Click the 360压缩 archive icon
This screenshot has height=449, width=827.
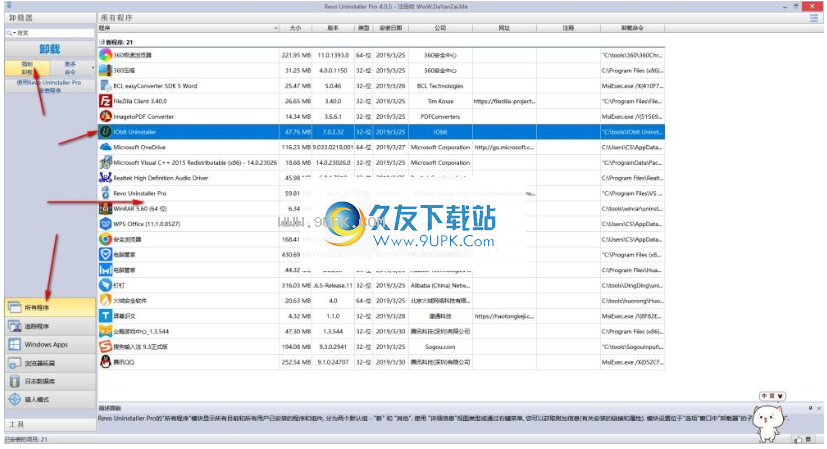click(105, 70)
